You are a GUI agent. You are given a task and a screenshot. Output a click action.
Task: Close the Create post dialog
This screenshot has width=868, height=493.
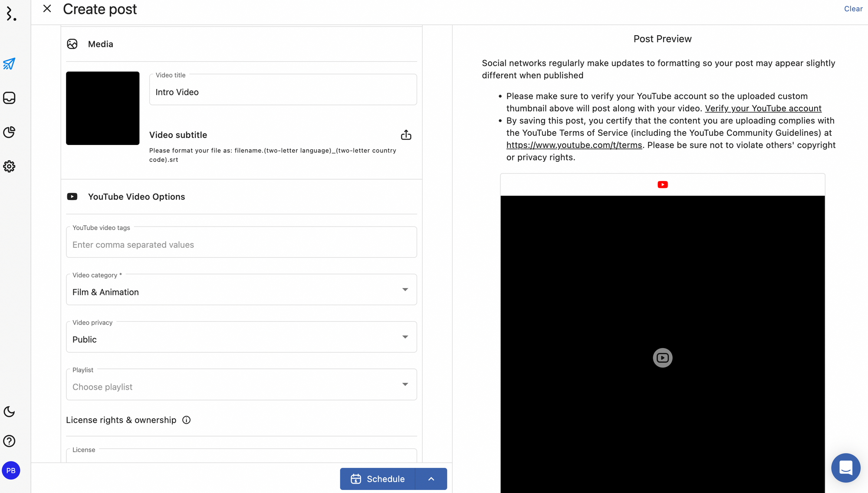47,9
